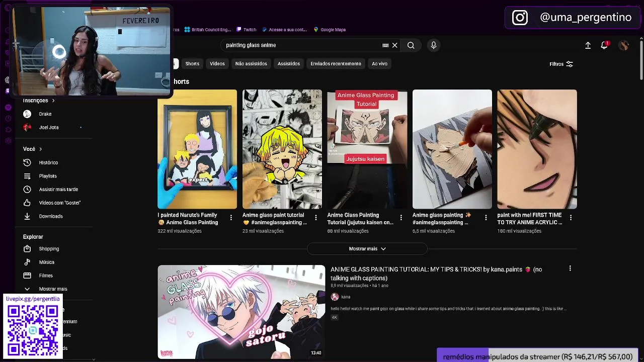Expand Shorts shelf with Mostrar mais
644x362 pixels.
point(367,248)
